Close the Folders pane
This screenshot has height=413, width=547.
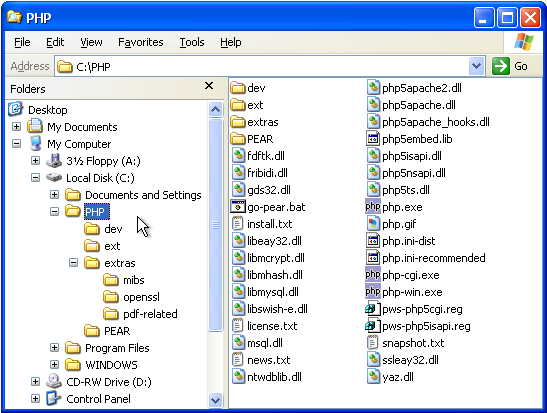click(209, 85)
